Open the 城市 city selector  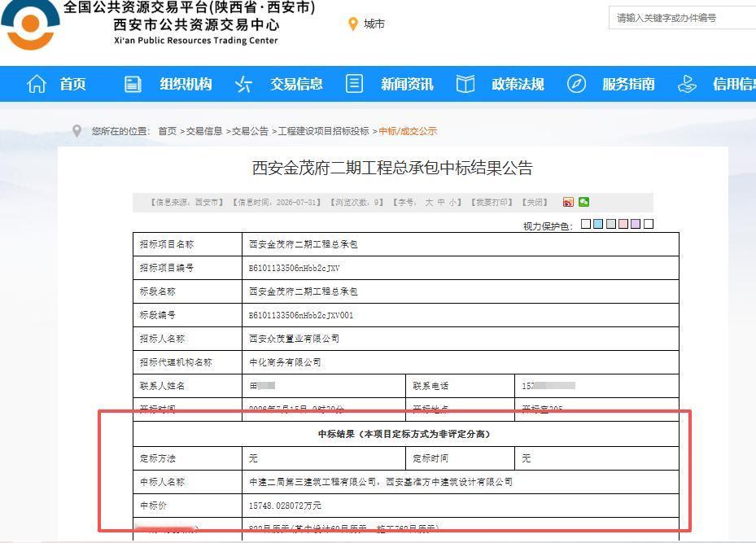coord(374,24)
